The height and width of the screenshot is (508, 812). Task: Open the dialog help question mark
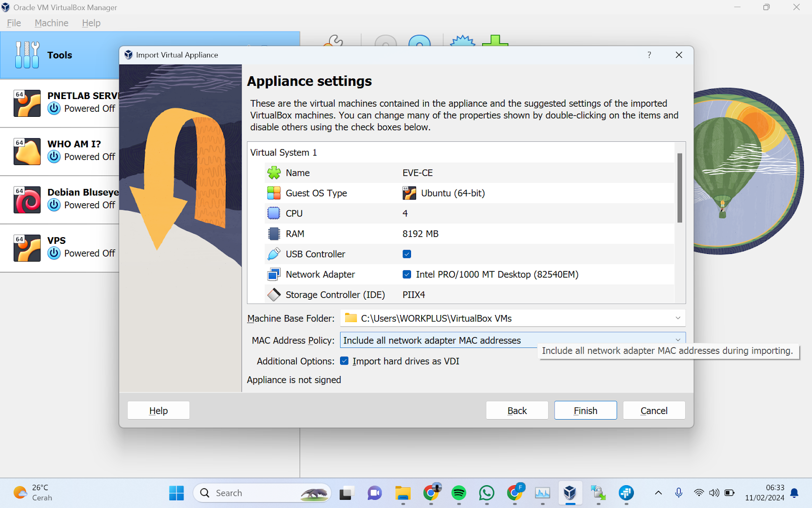click(x=649, y=55)
